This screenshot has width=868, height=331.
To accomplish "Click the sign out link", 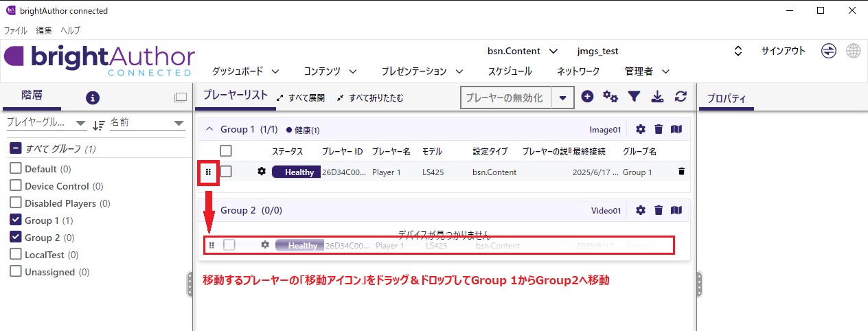I will coord(783,51).
